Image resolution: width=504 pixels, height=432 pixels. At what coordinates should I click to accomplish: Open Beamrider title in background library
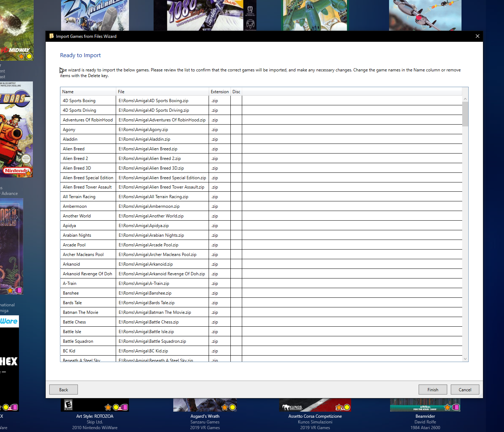(x=425, y=416)
